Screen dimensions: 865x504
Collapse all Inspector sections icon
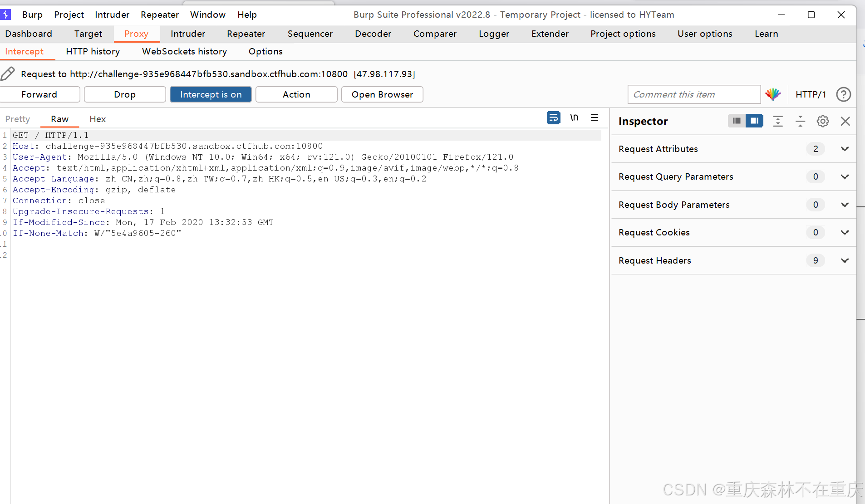(x=800, y=121)
